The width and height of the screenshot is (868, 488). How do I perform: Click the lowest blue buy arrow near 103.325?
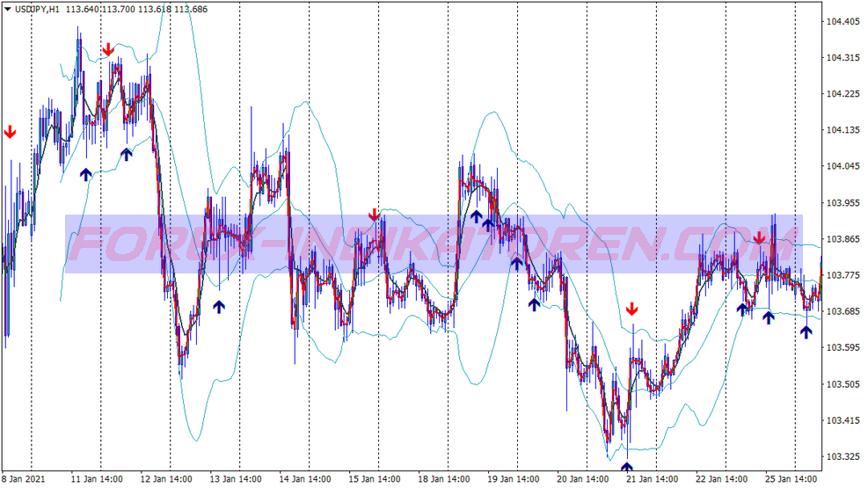point(627,467)
